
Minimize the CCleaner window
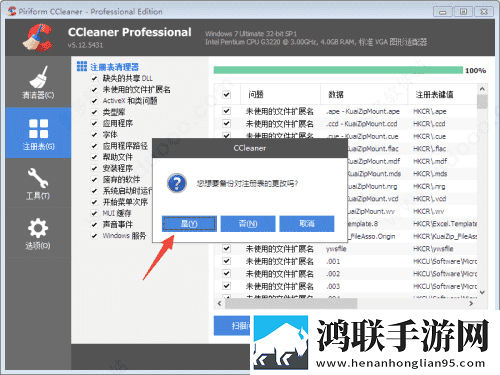(443, 11)
